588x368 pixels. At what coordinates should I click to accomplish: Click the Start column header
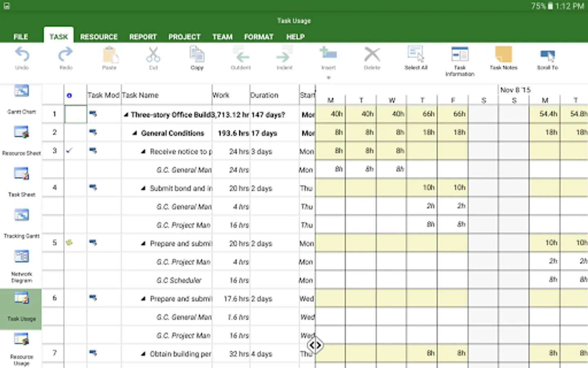point(307,95)
